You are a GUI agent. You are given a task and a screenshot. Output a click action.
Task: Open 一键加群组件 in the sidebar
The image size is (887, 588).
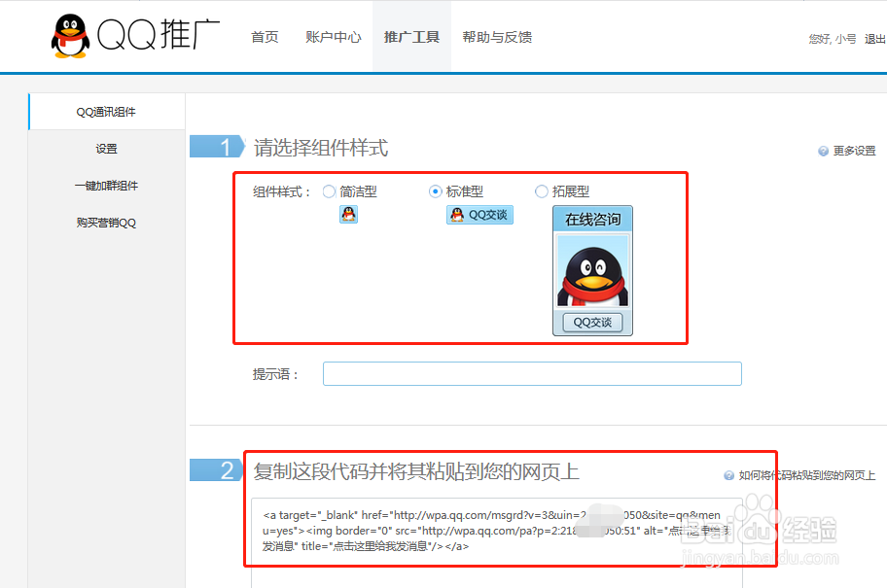106,186
